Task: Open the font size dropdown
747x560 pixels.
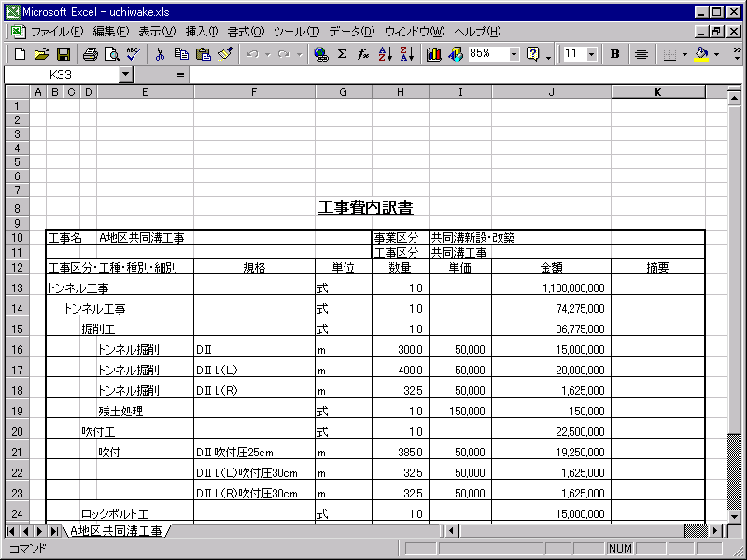Action: tap(592, 54)
